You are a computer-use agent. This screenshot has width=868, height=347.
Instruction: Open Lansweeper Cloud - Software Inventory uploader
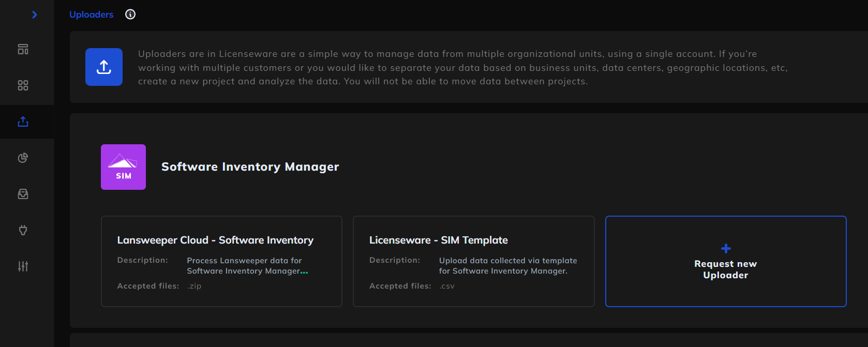click(x=221, y=261)
